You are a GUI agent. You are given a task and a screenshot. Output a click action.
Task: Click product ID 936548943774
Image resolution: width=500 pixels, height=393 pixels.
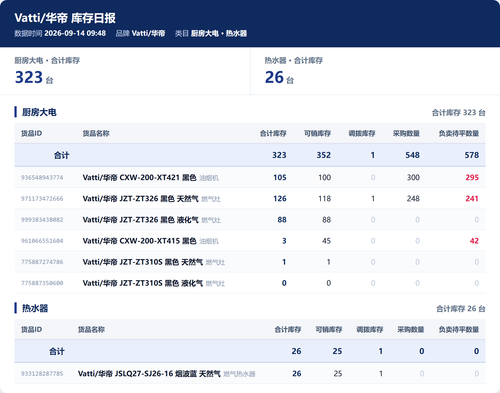tap(42, 177)
